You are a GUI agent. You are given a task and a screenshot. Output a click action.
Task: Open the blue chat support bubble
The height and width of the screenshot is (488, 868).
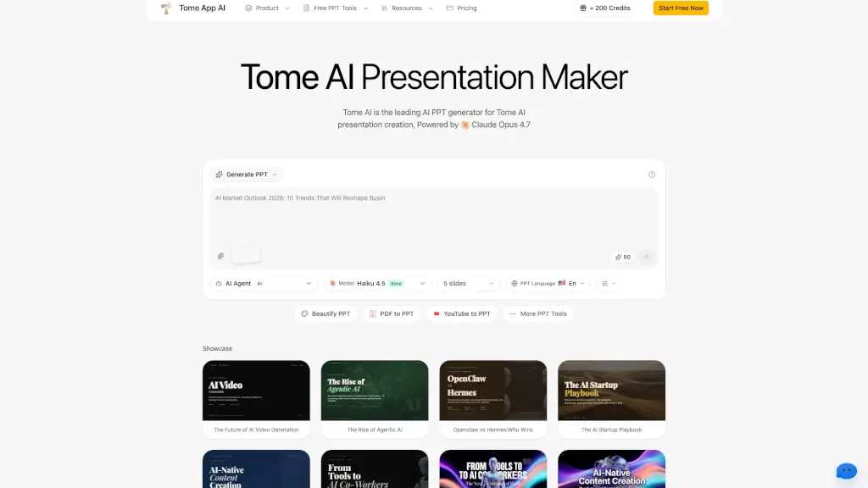click(x=847, y=471)
